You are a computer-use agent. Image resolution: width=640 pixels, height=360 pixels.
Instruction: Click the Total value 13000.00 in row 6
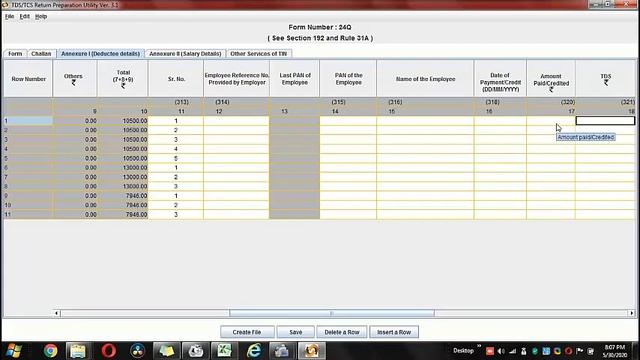click(x=123, y=168)
